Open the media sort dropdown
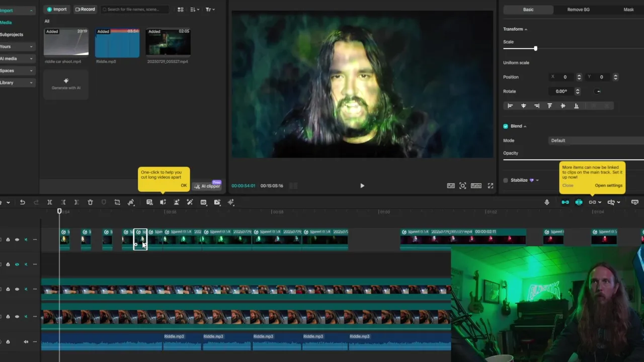Screen dimensions: 644x362 [x=195, y=9]
